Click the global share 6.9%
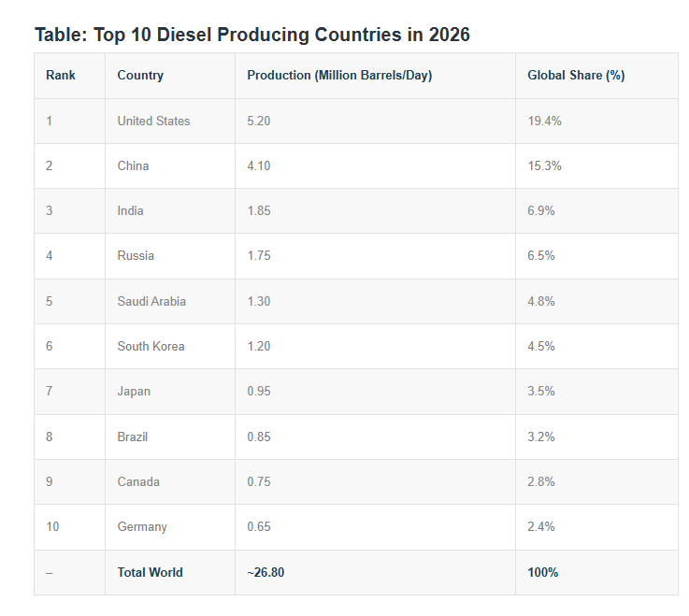The width and height of the screenshot is (689, 616). [541, 210]
